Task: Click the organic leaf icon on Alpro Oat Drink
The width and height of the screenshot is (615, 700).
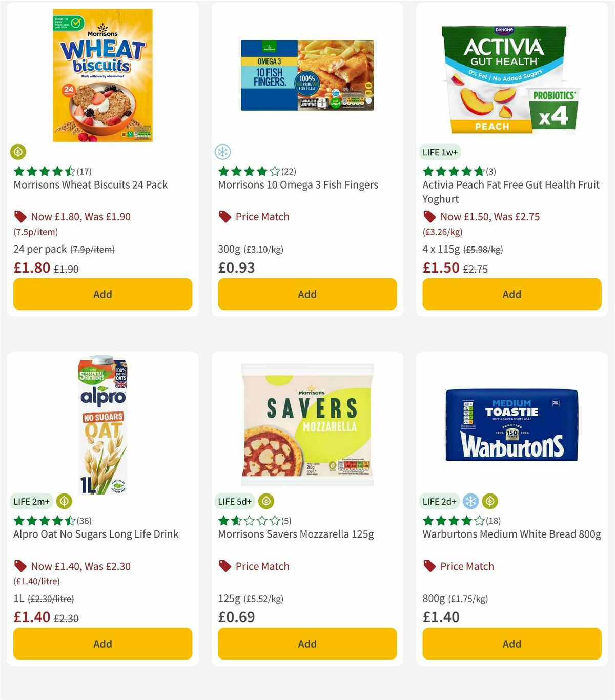Action: click(64, 501)
